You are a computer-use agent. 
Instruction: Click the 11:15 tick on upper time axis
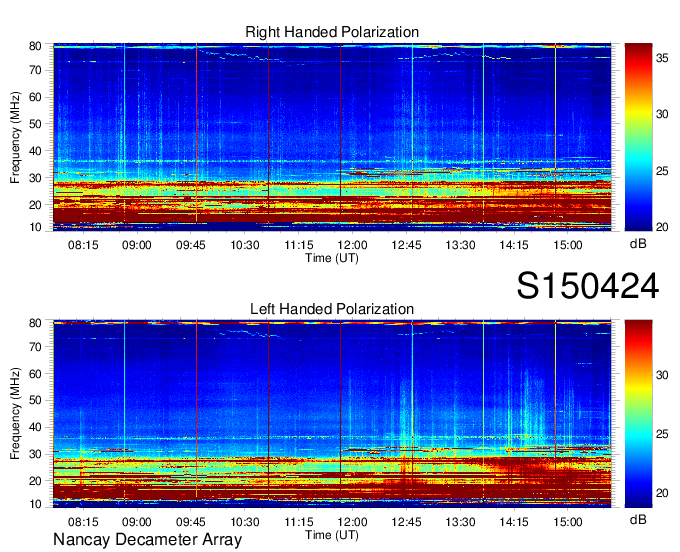(299, 245)
